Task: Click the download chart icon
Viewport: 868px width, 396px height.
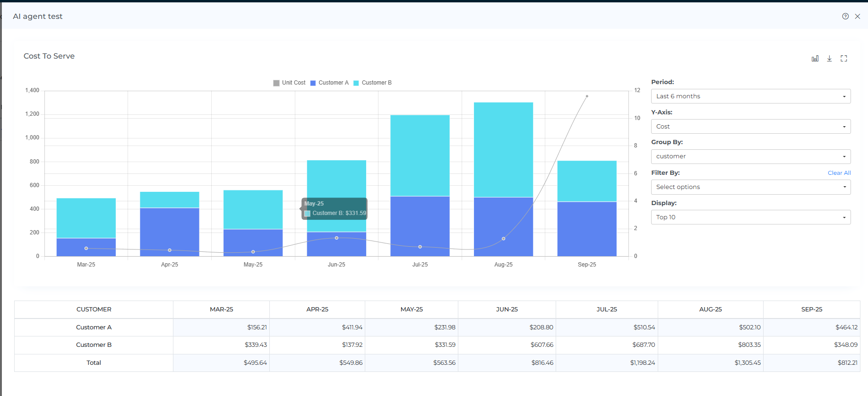Action: [x=829, y=59]
